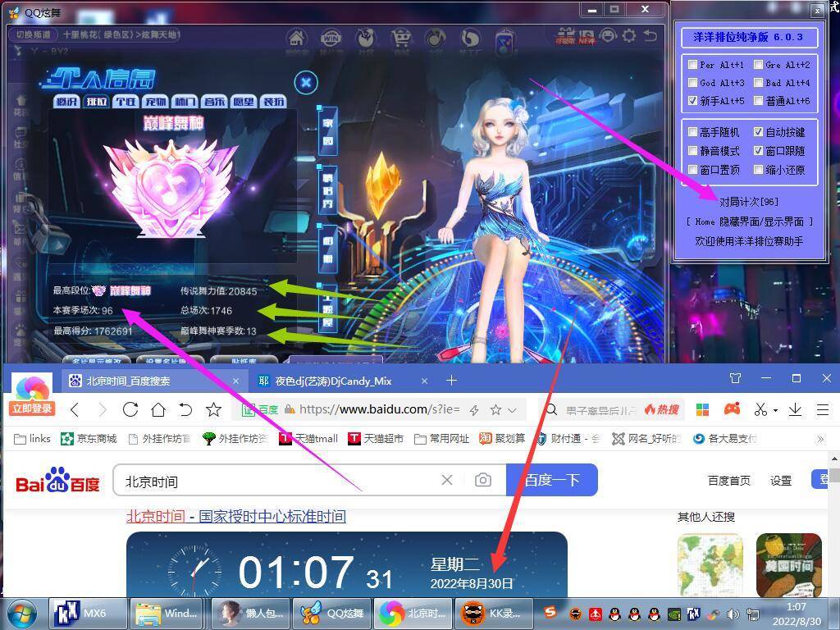Screen dimensions: 840x630
Task: Open a new browser tab with plus button
Action: pos(452,381)
